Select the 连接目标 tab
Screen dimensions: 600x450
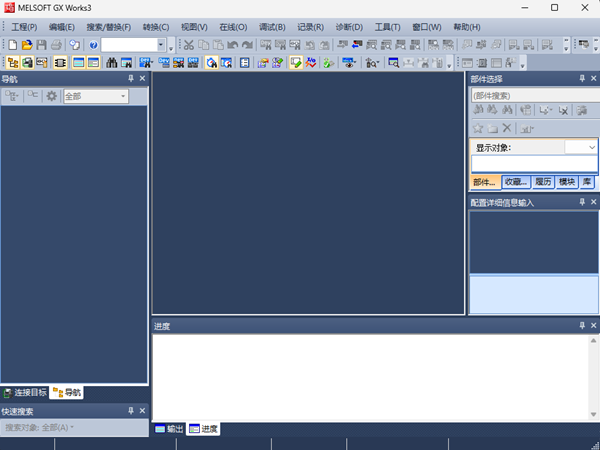(25, 393)
